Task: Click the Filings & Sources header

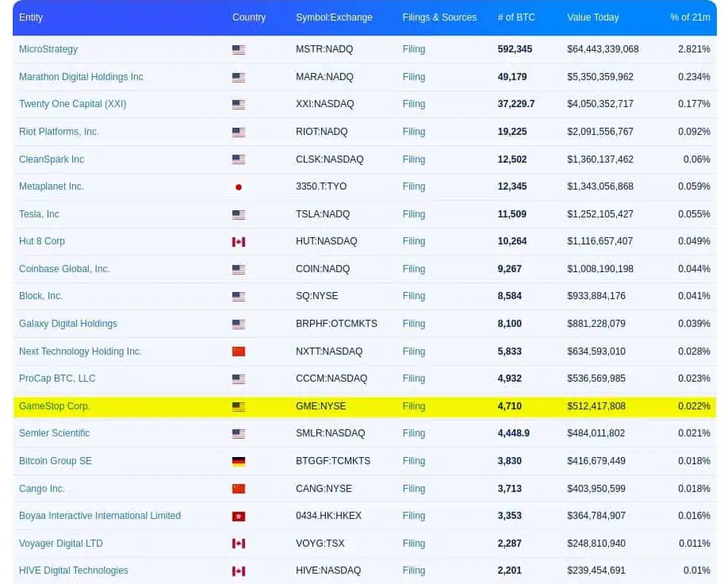Action: (439, 17)
